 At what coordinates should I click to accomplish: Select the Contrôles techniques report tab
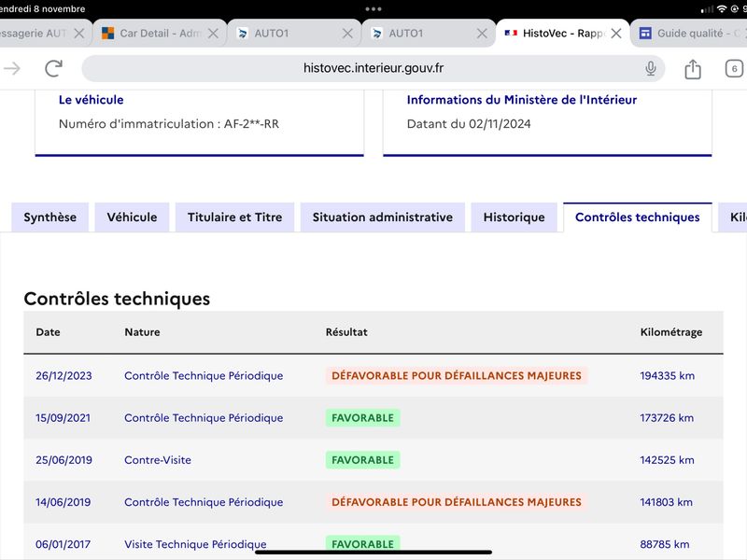pyautogui.click(x=638, y=217)
